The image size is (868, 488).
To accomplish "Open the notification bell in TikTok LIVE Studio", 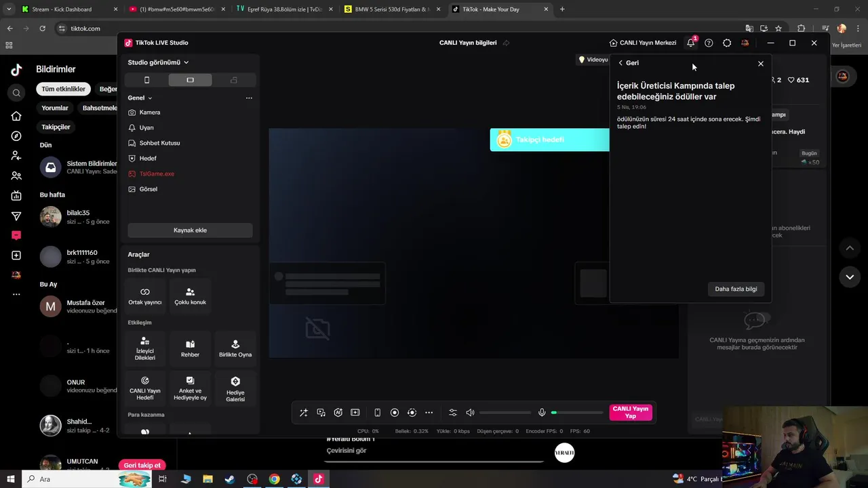I will coord(690,43).
